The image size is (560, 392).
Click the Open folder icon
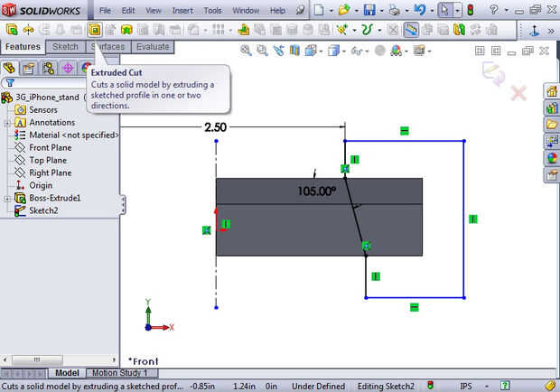[344, 10]
